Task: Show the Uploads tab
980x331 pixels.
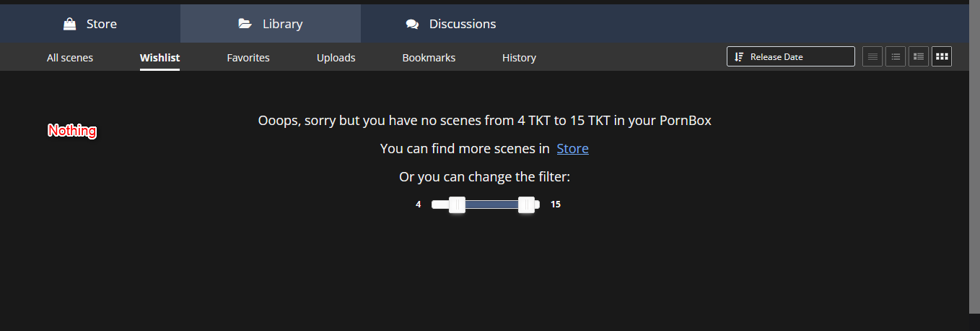Action: pos(336,58)
